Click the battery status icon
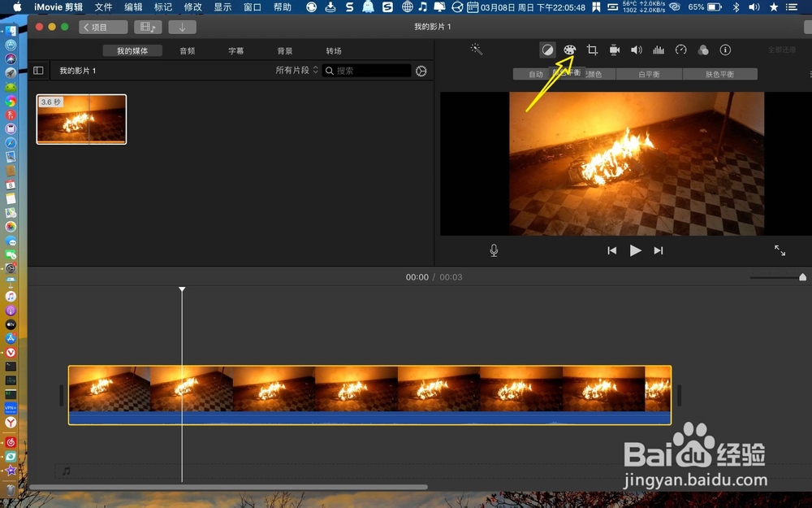Image resolution: width=812 pixels, height=508 pixels. click(x=715, y=7)
